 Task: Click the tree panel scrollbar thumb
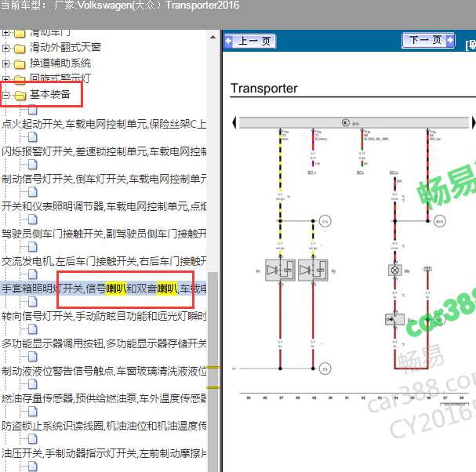pyautogui.click(x=213, y=370)
